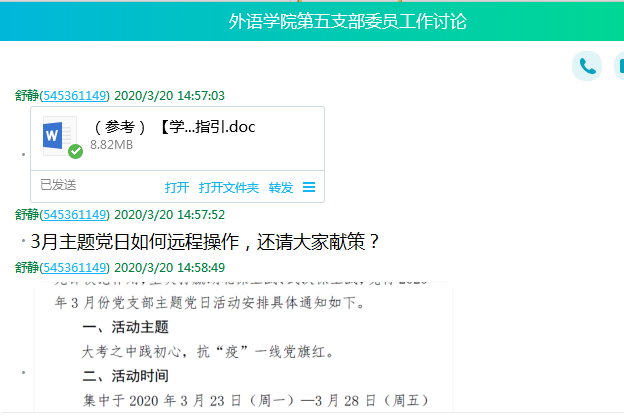Image resolution: width=624 pixels, height=420 pixels.
Task: Open the file card more-options menu icon
Action: click(x=309, y=187)
